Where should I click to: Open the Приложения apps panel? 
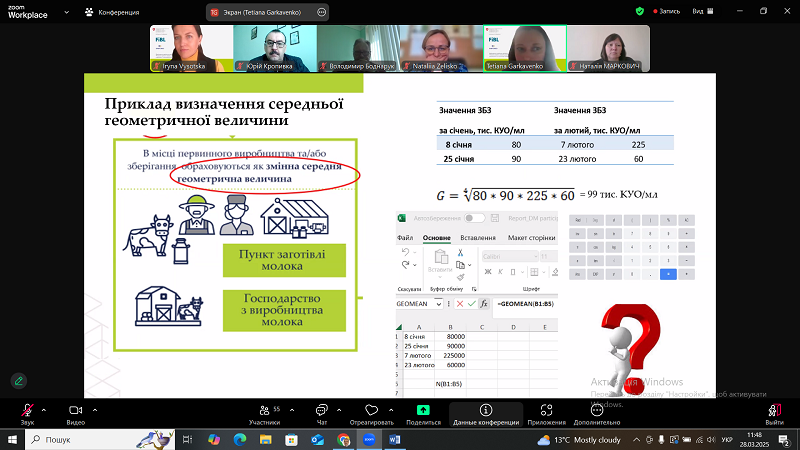pyautogui.click(x=546, y=414)
